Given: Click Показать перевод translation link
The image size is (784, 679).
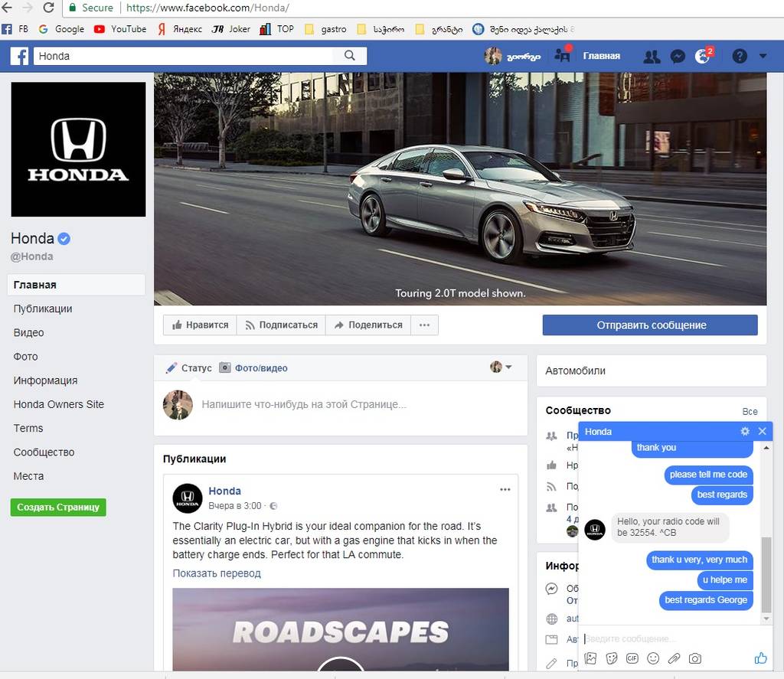Looking at the screenshot, I should pyautogui.click(x=217, y=573).
